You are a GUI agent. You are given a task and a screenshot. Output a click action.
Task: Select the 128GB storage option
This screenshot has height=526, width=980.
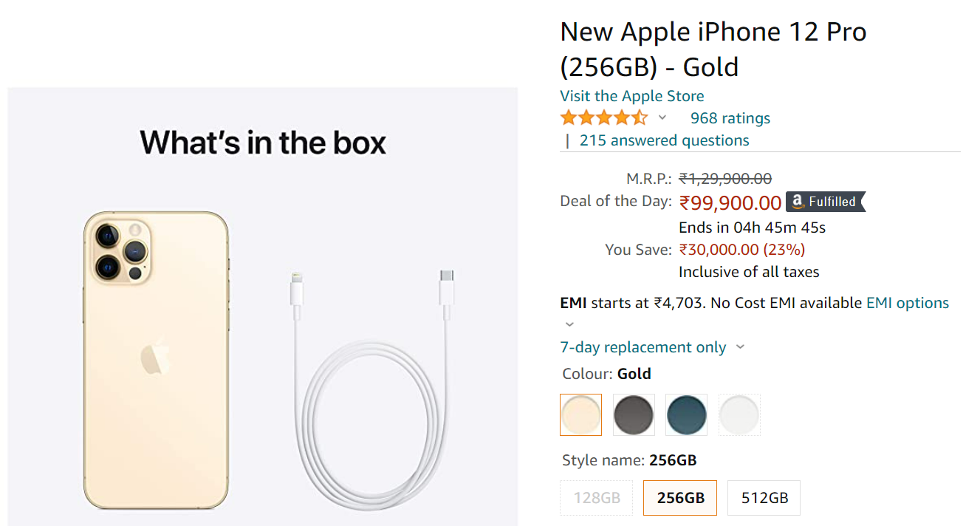(x=597, y=498)
